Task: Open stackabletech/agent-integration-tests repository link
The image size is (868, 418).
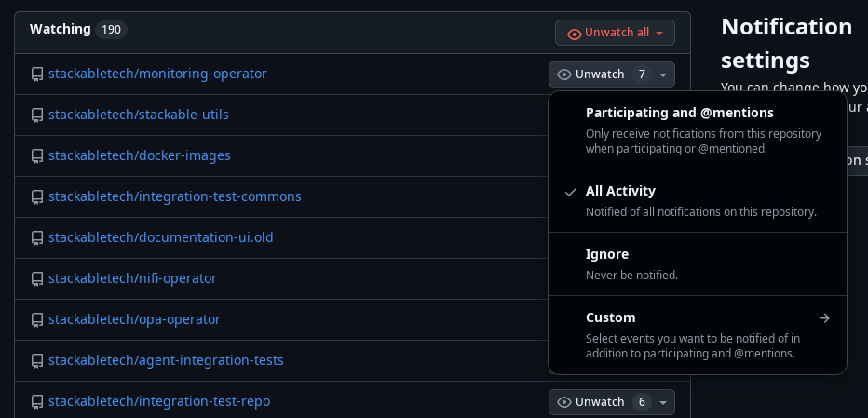Action: tap(166, 360)
